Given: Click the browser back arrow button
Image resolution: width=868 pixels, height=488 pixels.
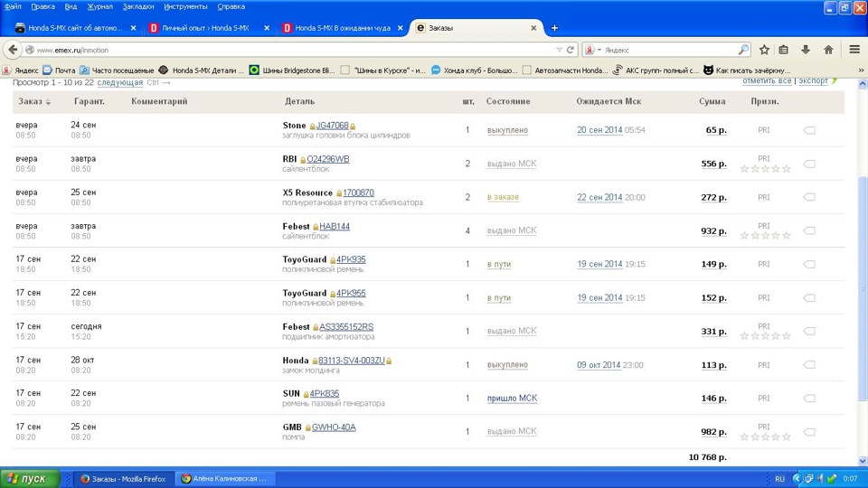Looking at the screenshot, I should [x=13, y=50].
